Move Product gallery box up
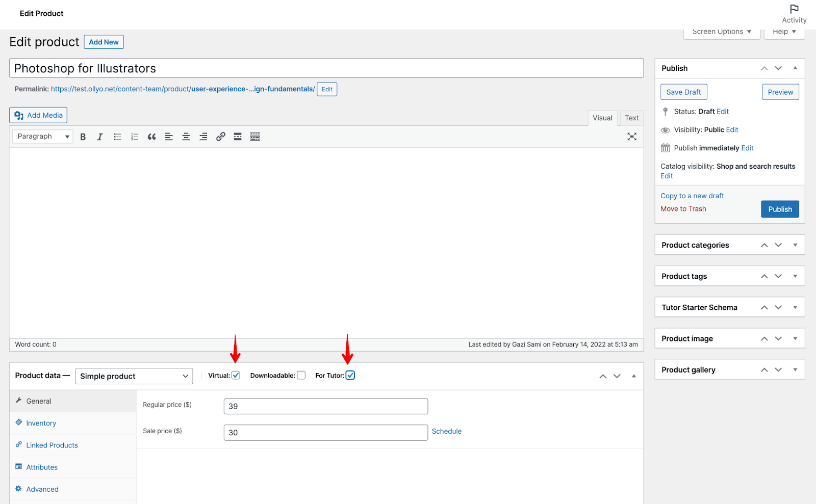816x504 pixels. click(764, 370)
